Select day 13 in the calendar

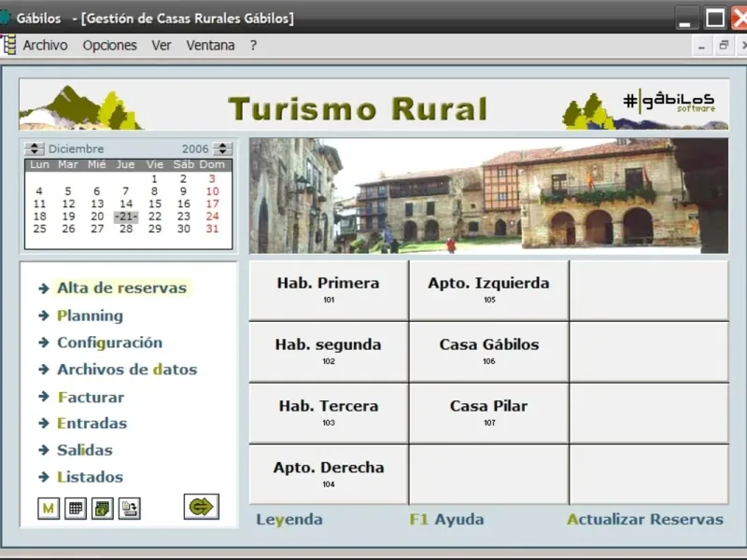[97, 203]
